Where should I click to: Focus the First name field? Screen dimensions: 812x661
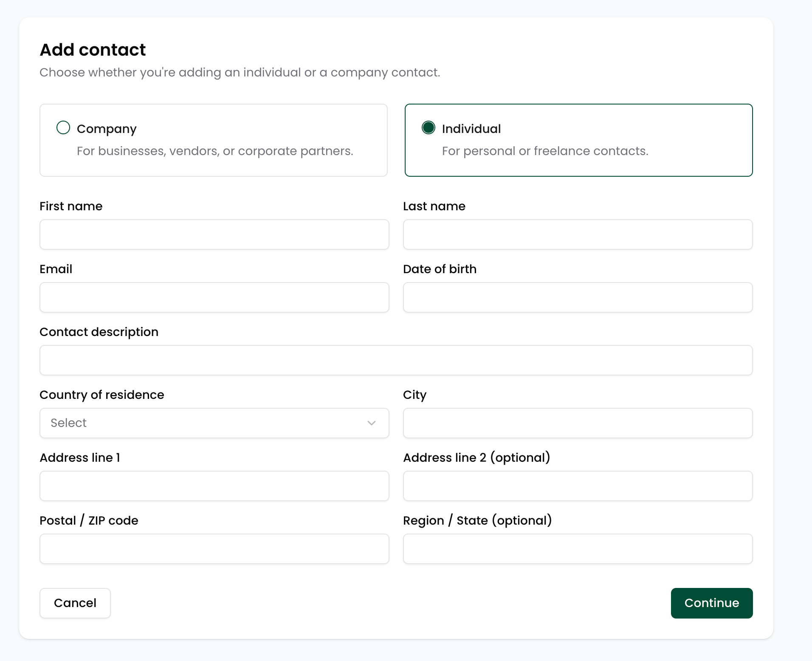pyautogui.click(x=214, y=234)
